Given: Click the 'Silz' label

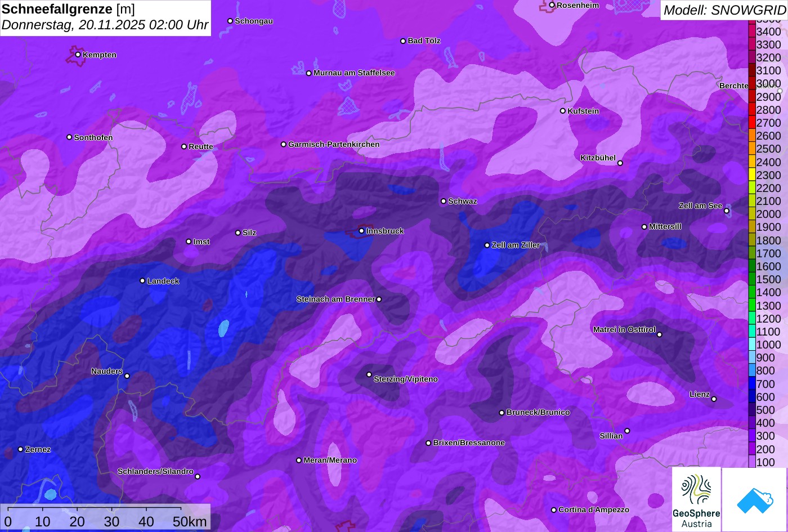Looking at the screenshot, I should (249, 233).
